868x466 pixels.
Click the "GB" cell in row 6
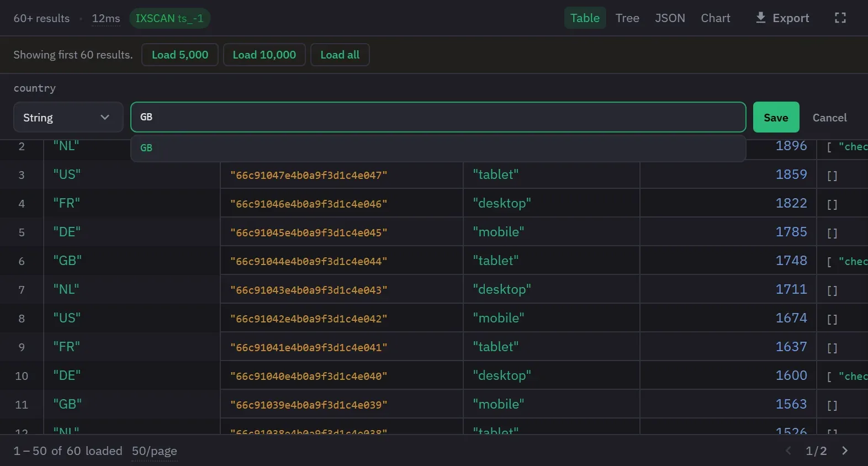131,261
